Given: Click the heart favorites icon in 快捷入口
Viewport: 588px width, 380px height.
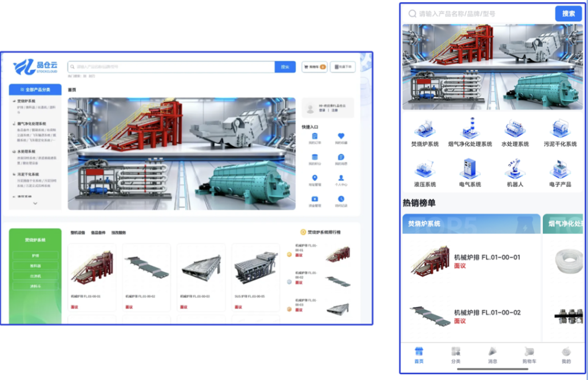Looking at the screenshot, I should pos(341,137).
